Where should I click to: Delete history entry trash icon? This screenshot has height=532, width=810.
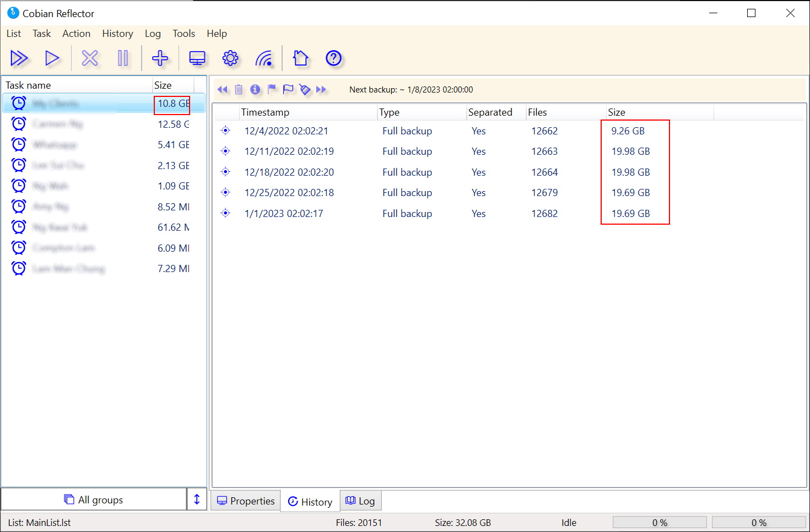click(239, 89)
